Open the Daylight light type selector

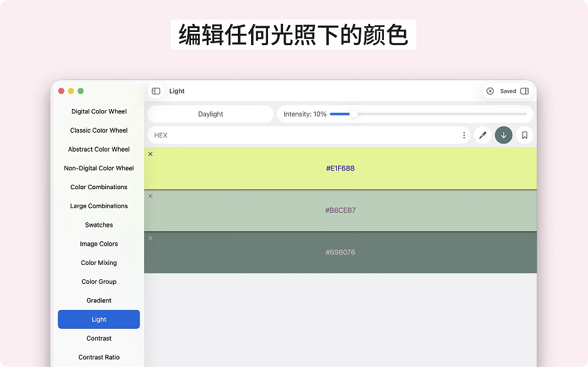pyautogui.click(x=210, y=114)
